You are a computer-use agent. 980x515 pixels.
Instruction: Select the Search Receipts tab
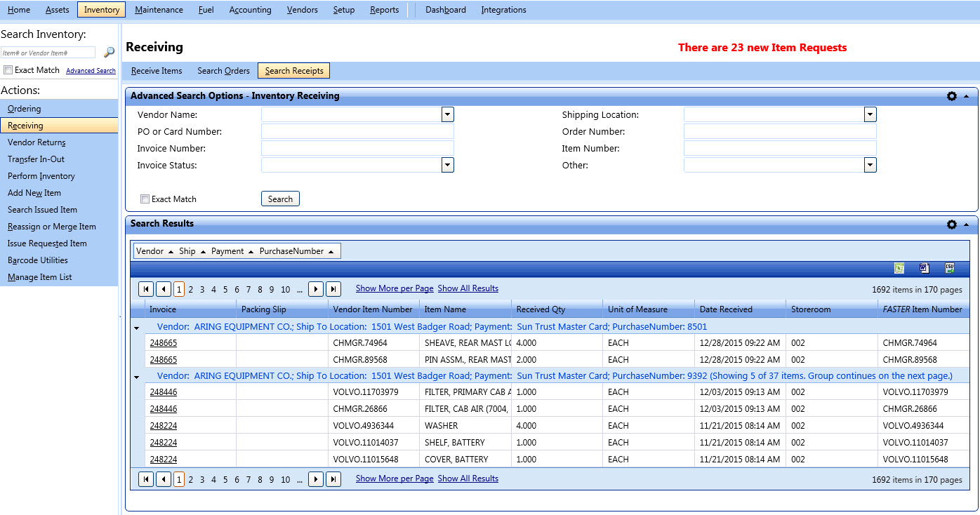(x=294, y=71)
